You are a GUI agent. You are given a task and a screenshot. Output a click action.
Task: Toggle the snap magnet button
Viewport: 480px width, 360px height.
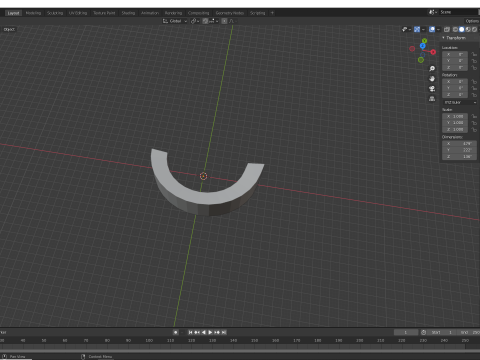(205, 21)
